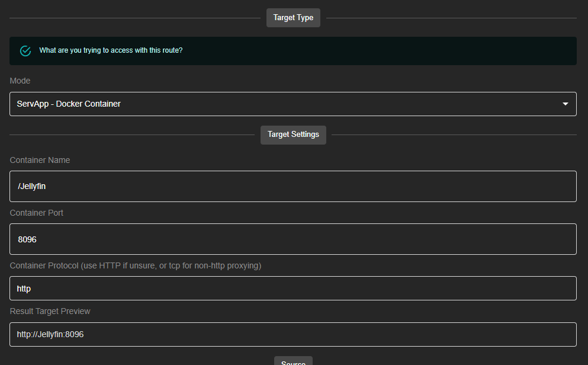The height and width of the screenshot is (365, 588).
Task: Click into the Container Protocol http field
Action: pyautogui.click(x=293, y=289)
